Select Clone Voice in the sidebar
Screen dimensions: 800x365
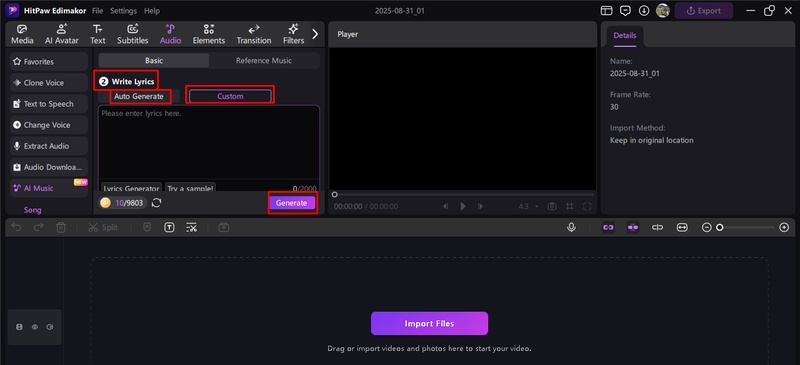[48, 83]
